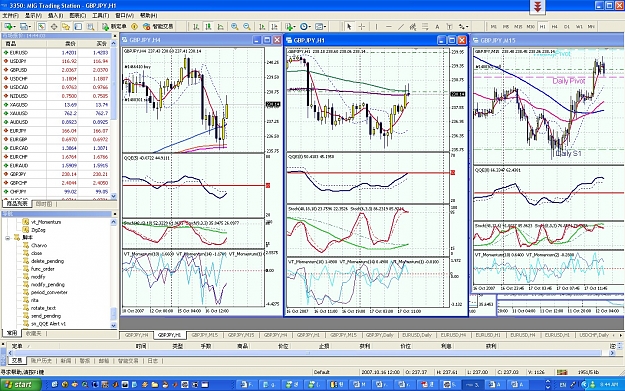The height and width of the screenshot is (391, 625).
Task: Open the File menu (文件)
Action: tap(10, 16)
